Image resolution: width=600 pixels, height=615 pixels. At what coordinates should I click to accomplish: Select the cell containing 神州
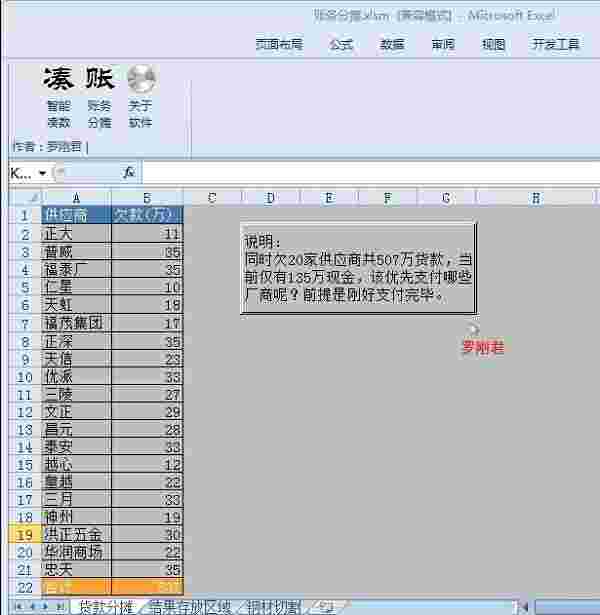coord(76,517)
